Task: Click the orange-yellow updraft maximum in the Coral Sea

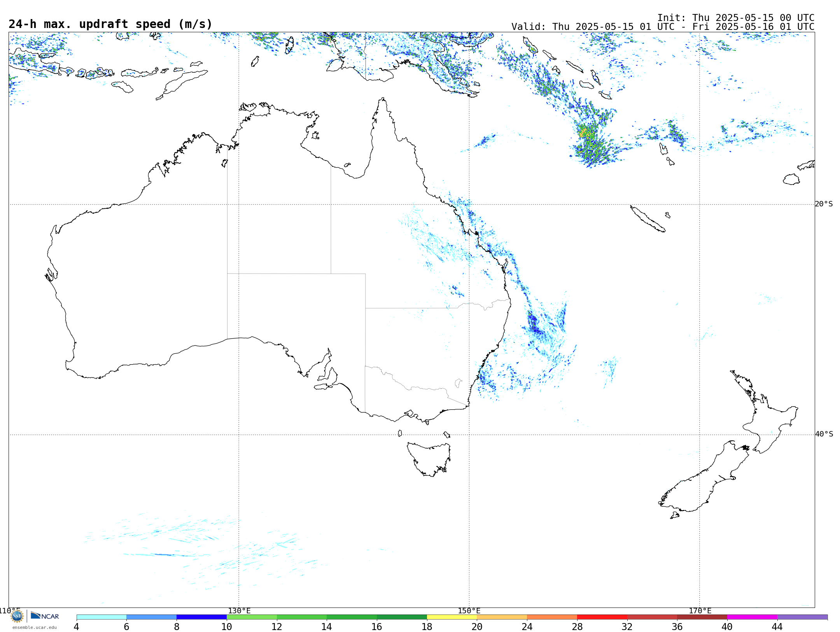Action: pos(584,132)
